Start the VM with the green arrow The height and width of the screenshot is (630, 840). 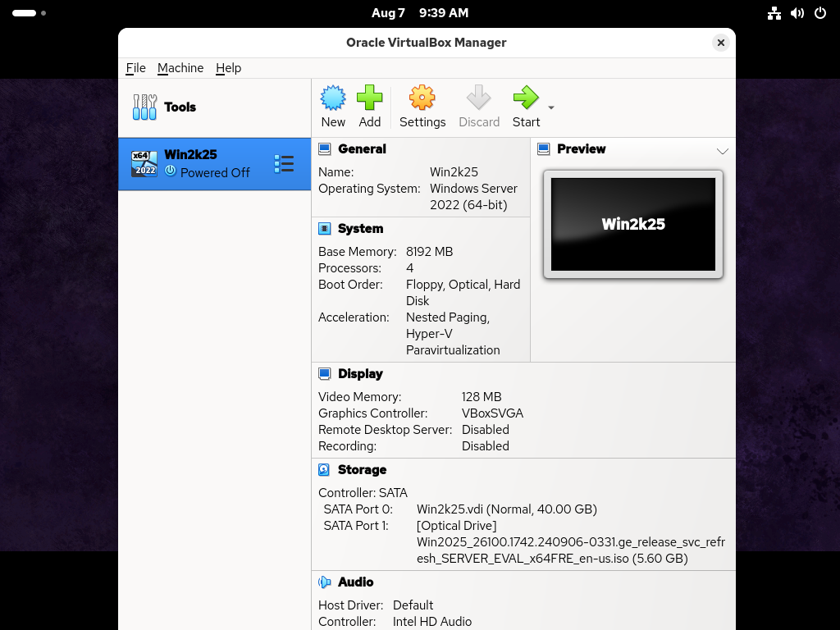tap(525, 98)
